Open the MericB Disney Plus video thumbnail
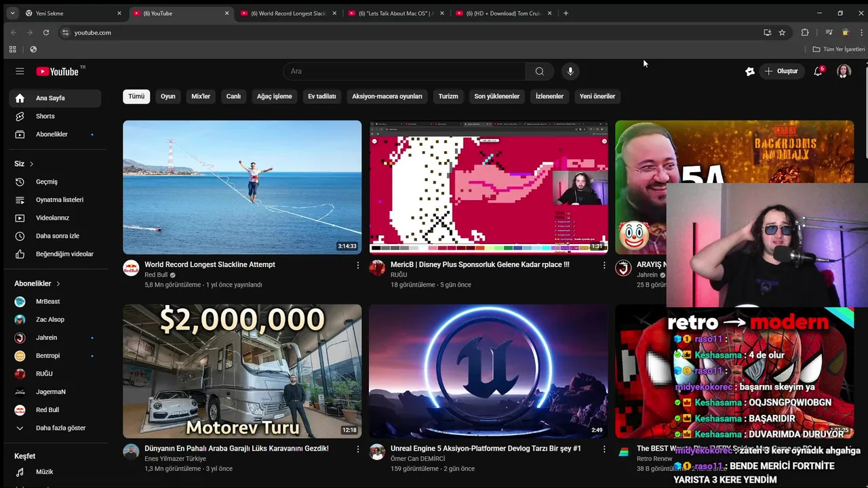This screenshot has width=868, height=488. pyautogui.click(x=488, y=187)
